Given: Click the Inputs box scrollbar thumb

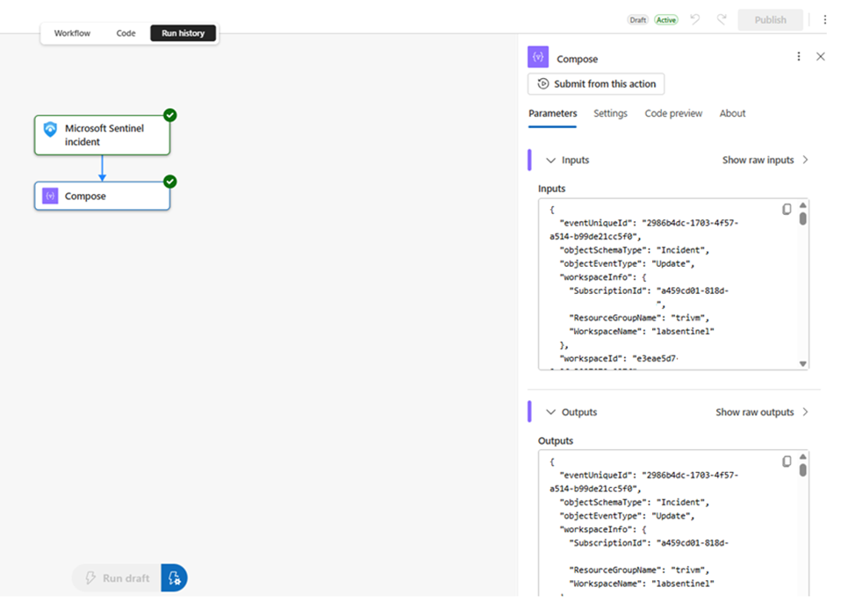Looking at the screenshot, I should pos(802,218).
